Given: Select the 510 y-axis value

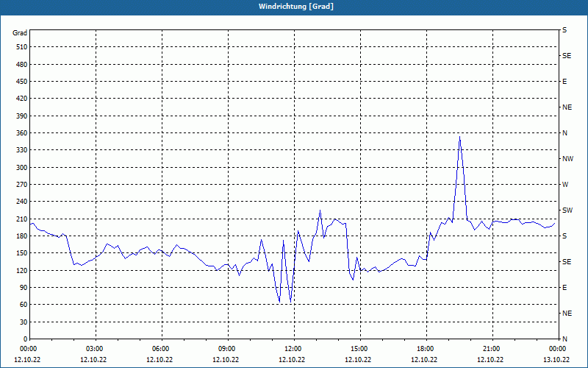Looking at the screenshot, I should (22, 47).
